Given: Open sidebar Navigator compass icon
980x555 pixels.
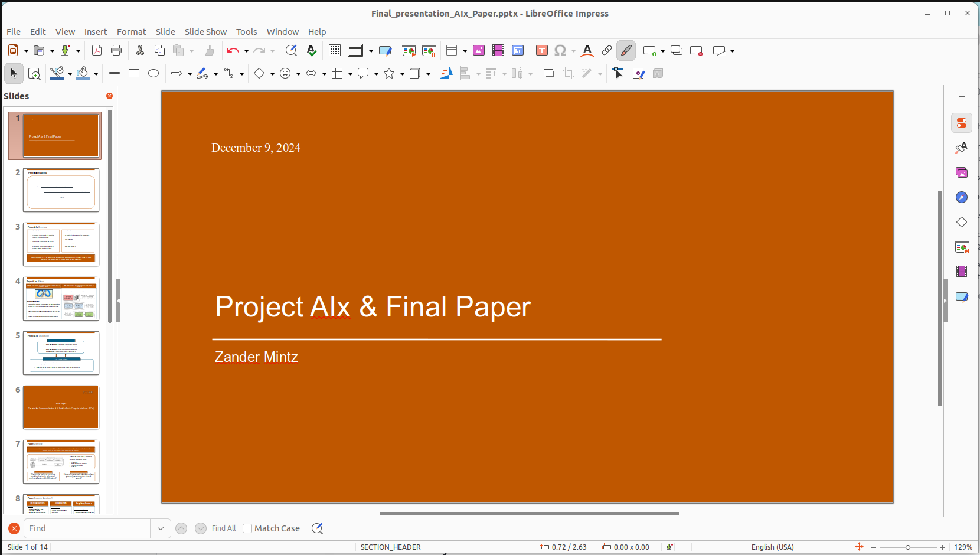Looking at the screenshot, I should tap(962, 197).
